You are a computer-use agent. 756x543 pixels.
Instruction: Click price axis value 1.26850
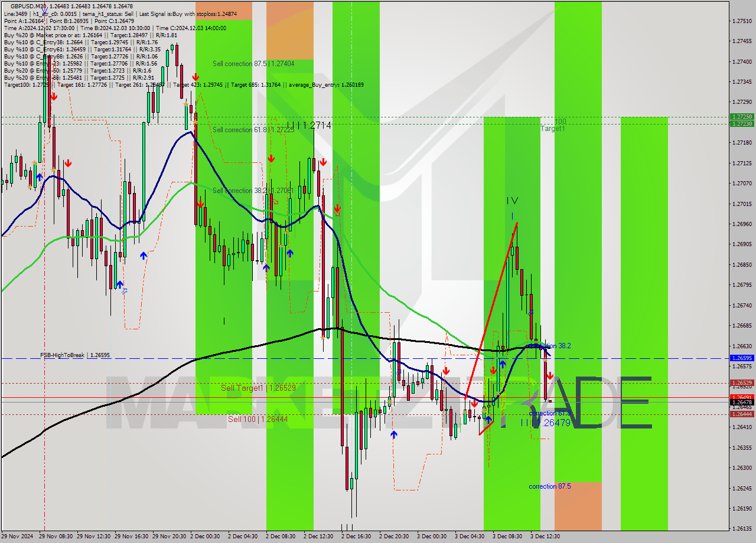point(741,264)
